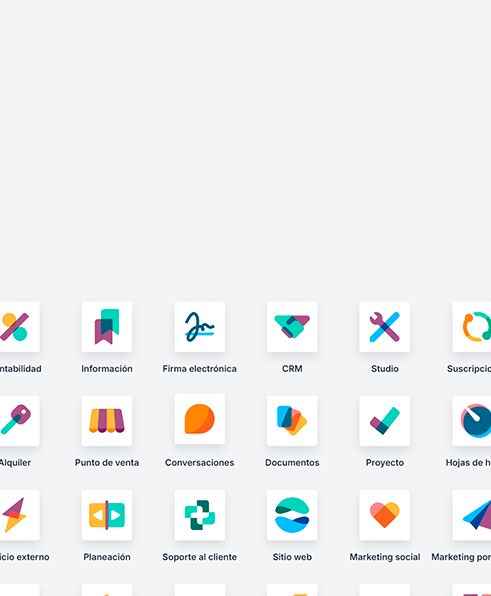This screenshot has height=596, width=491.
Task: Click the Punto de venta label
Action: 107,463
